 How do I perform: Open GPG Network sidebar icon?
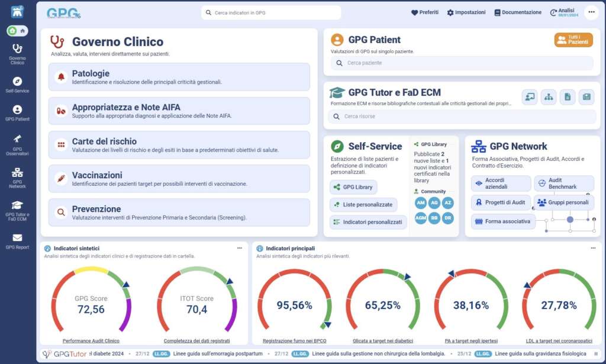tap(17, 177)
